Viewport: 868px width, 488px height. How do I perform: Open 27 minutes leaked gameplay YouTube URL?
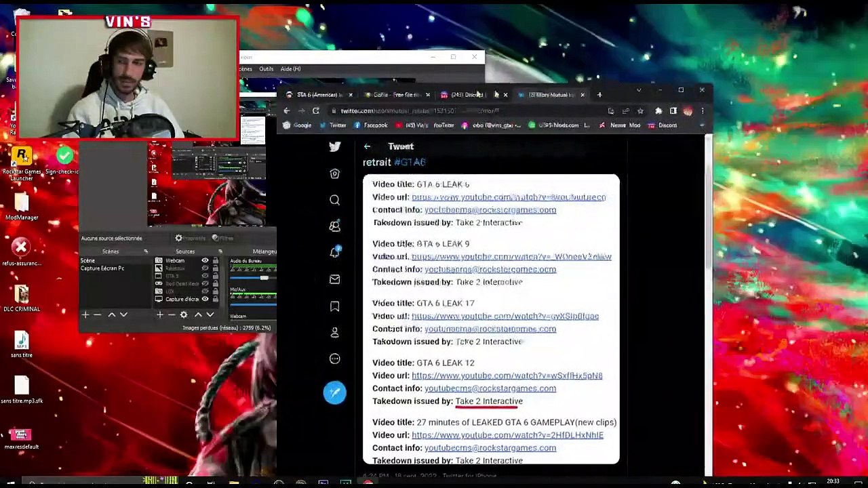click(507, 435)
